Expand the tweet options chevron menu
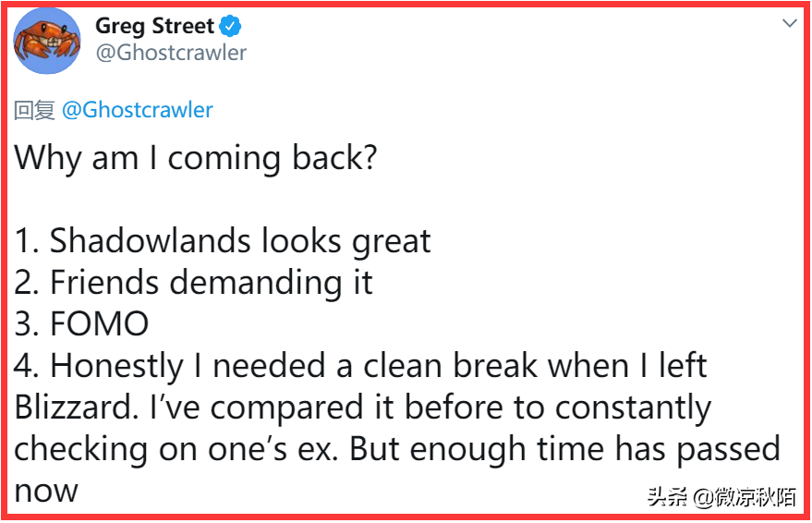This screenshot has width=812, height=523. [789, 23]
